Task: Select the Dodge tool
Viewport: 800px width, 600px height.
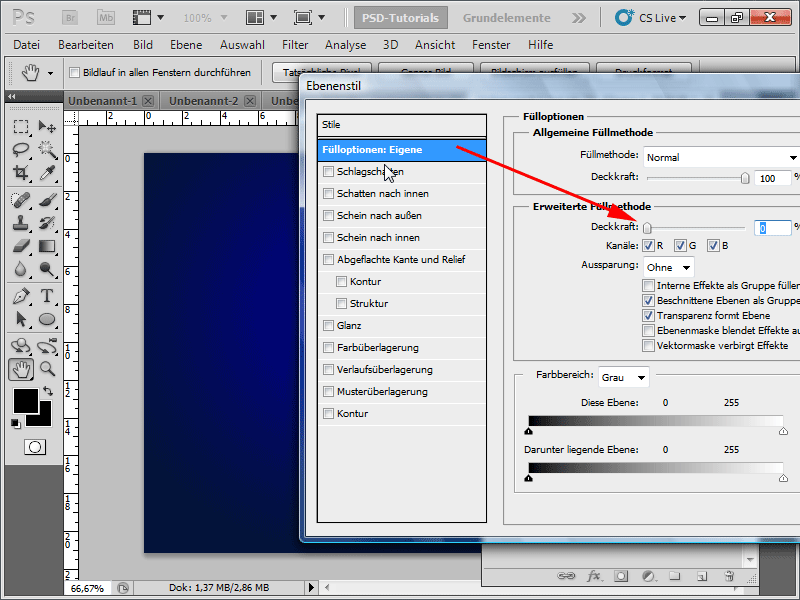Action: [47, 269]
